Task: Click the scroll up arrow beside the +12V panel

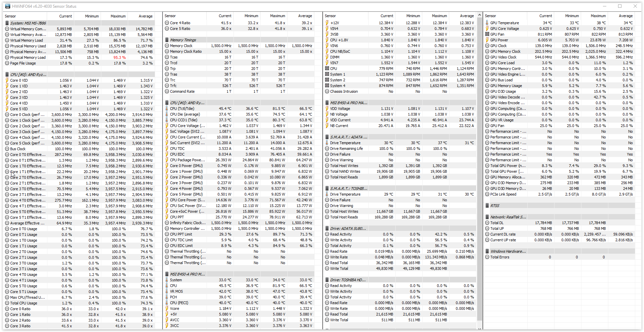Action: point(479,16)
